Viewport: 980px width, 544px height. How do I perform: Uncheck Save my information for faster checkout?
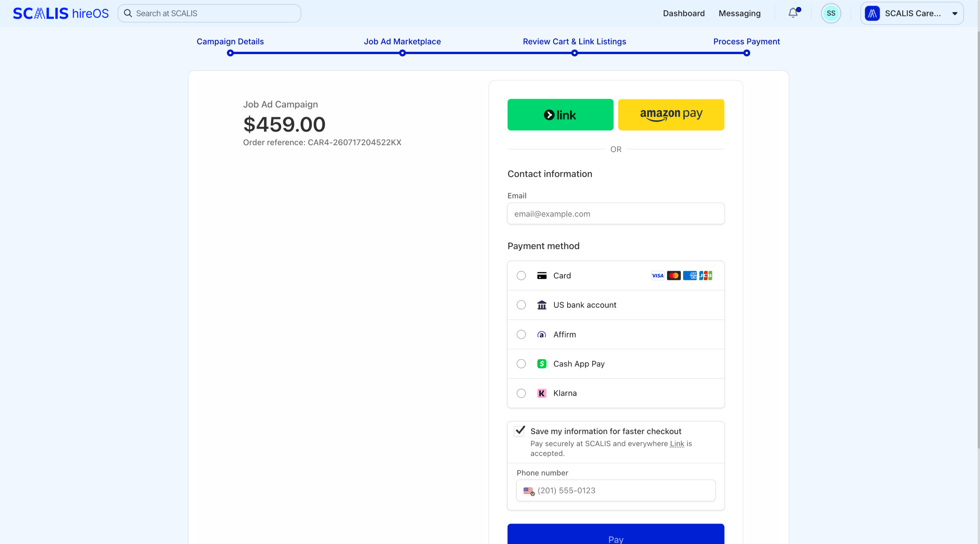click(519, 431)
